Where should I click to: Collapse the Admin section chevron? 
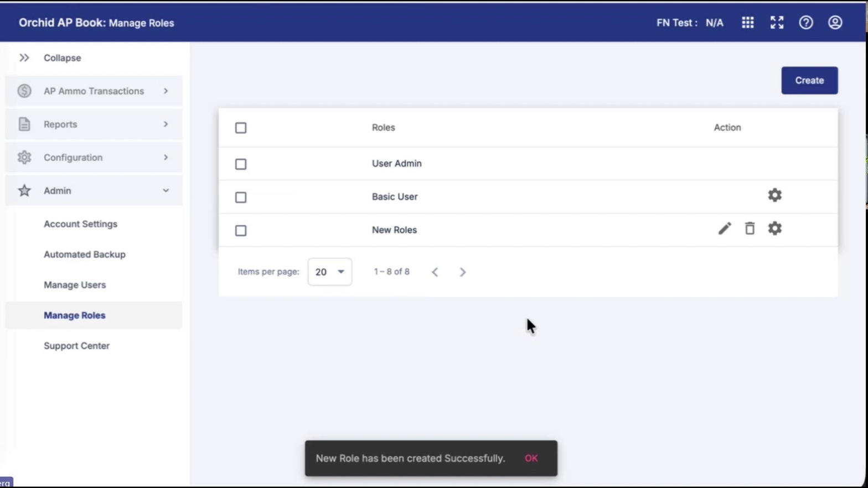coord(166,190)
